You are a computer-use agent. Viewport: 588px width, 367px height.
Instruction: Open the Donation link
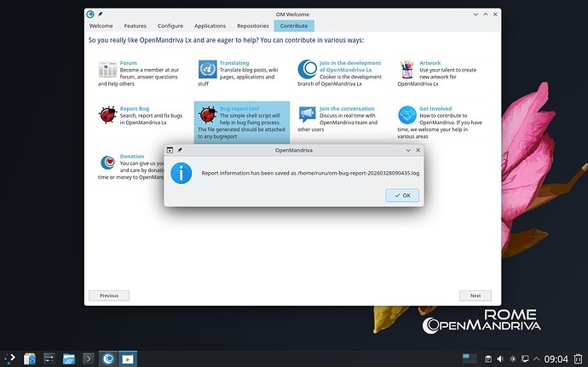pyautogui.click(x=132, y=157)
